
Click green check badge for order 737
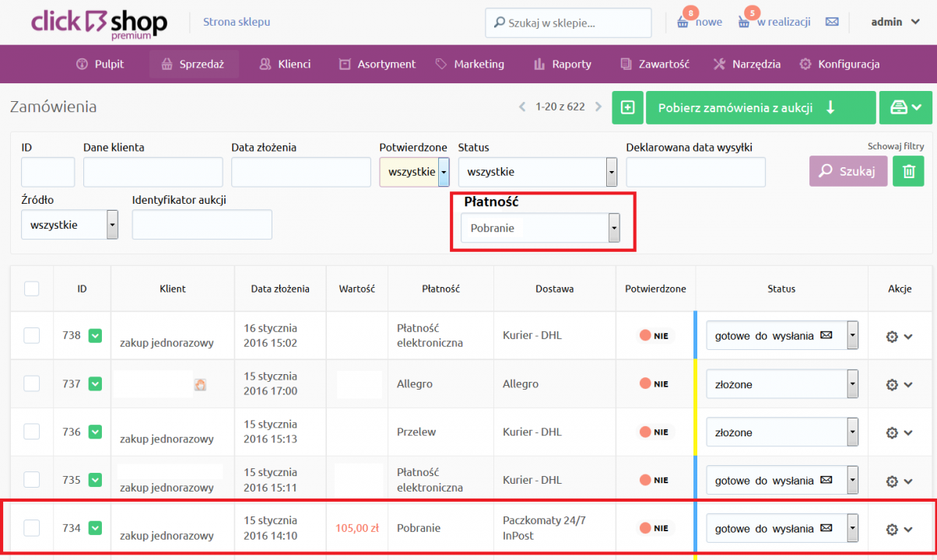95,383
